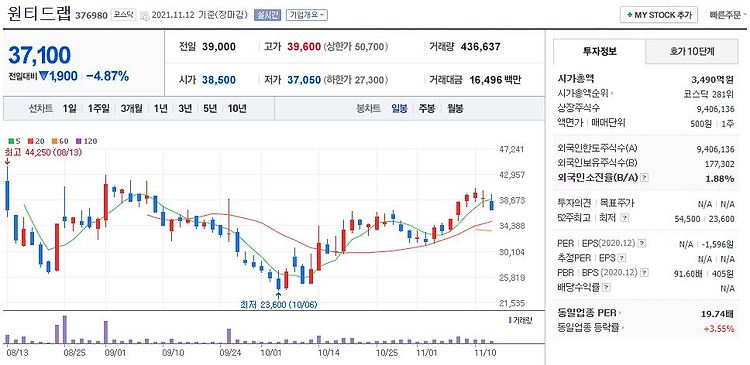Click green 5-day moving average legend marker
The height and width of the screenshot is (365, 750).
11,141
